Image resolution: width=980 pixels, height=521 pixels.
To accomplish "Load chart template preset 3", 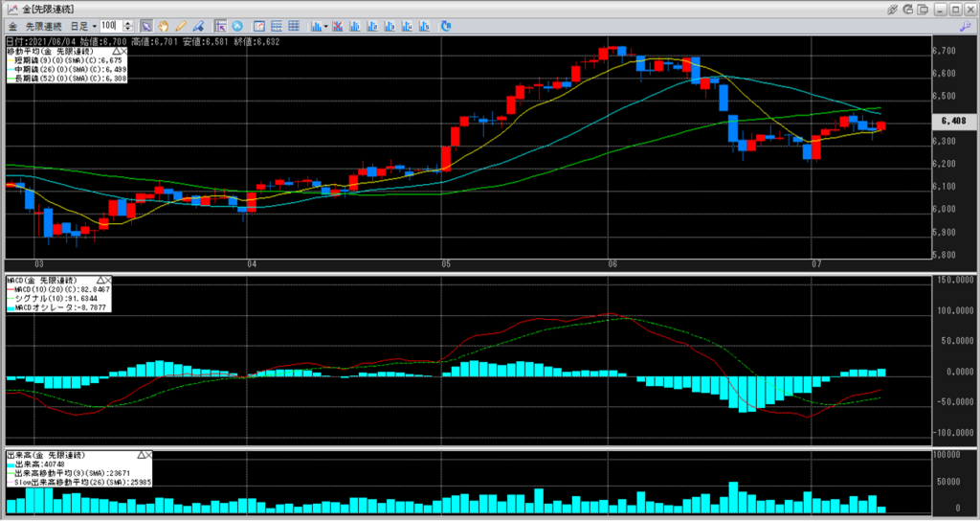I will 390,26.
